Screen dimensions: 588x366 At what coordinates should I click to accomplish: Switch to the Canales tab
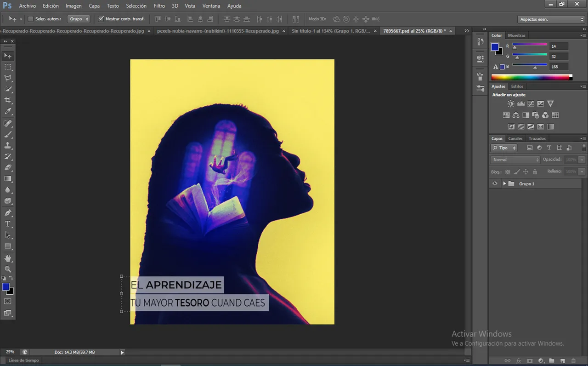pyautogui.click(x=515, y=138)
